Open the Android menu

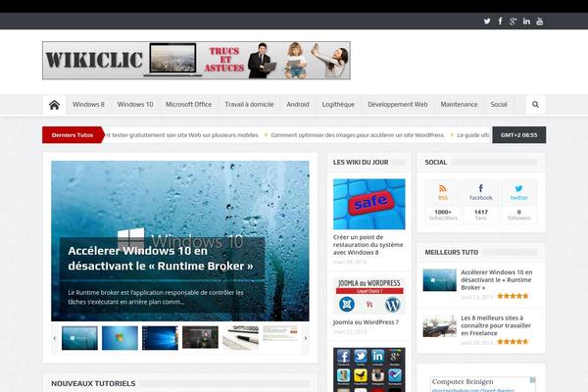click(x=298, y=104)
